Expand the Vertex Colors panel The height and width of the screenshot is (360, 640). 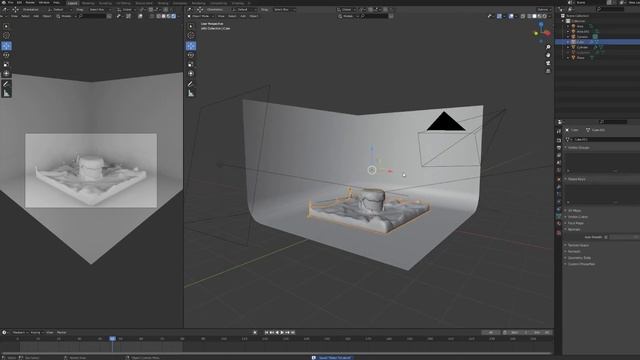coord(577,217)
